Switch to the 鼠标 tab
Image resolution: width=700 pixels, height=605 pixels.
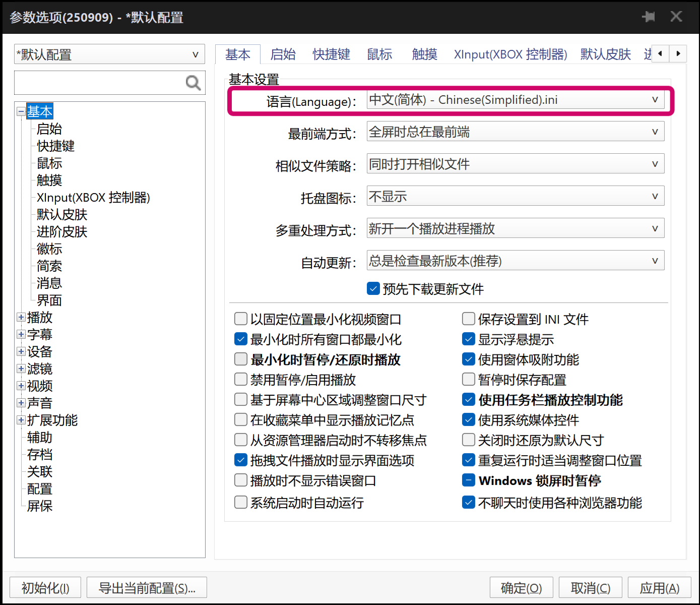pyautogui.click(x=379, y=54)
